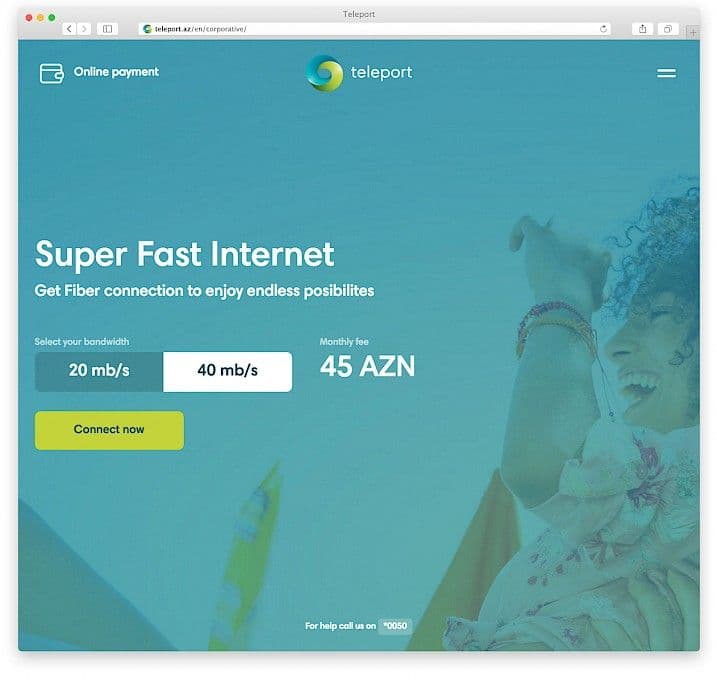Select the 40 mb/s bandwidth option
This screenshot has width=717, height=680.
click(x=227, y=371)
